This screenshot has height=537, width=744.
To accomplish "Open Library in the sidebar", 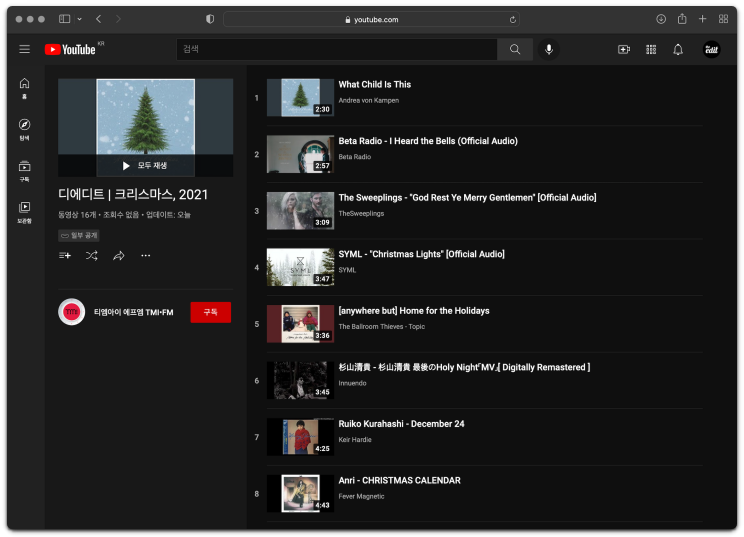I will [24, 213].
